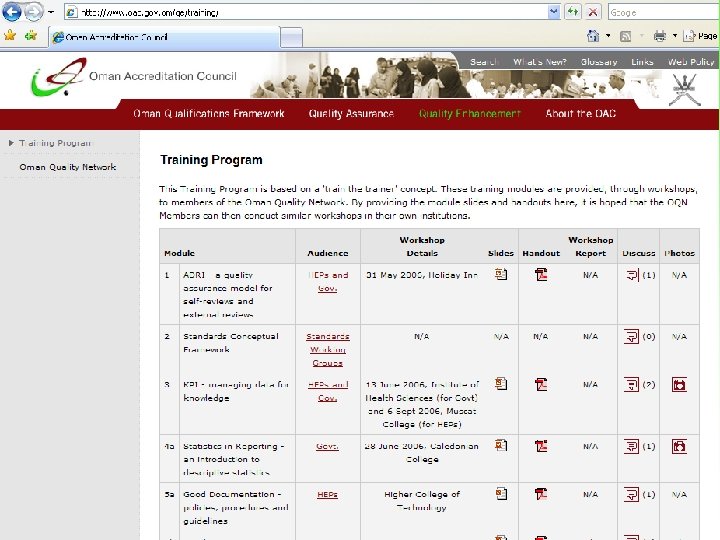Open the slides icon for ADRI module

coord(501,275)
